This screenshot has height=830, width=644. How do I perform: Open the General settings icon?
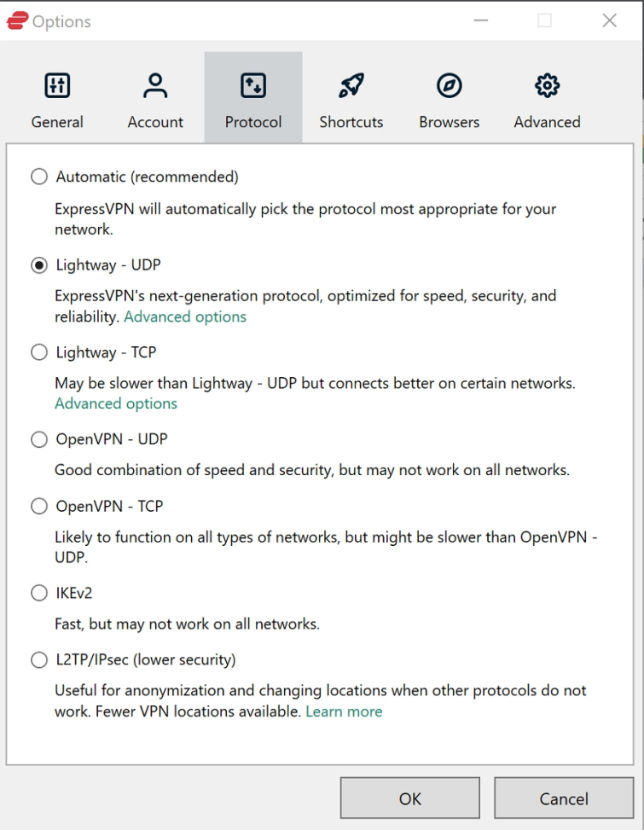click(56, 84)
